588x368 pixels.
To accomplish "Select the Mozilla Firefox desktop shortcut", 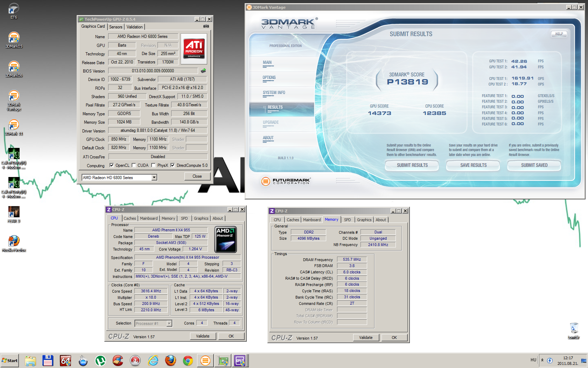I will click(14, 244).
